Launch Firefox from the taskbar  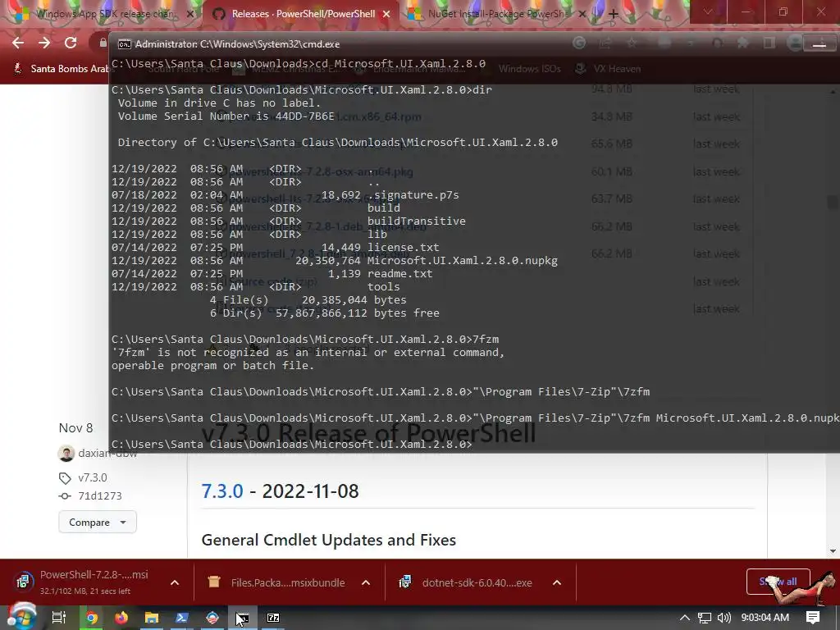tap(121, 618)
